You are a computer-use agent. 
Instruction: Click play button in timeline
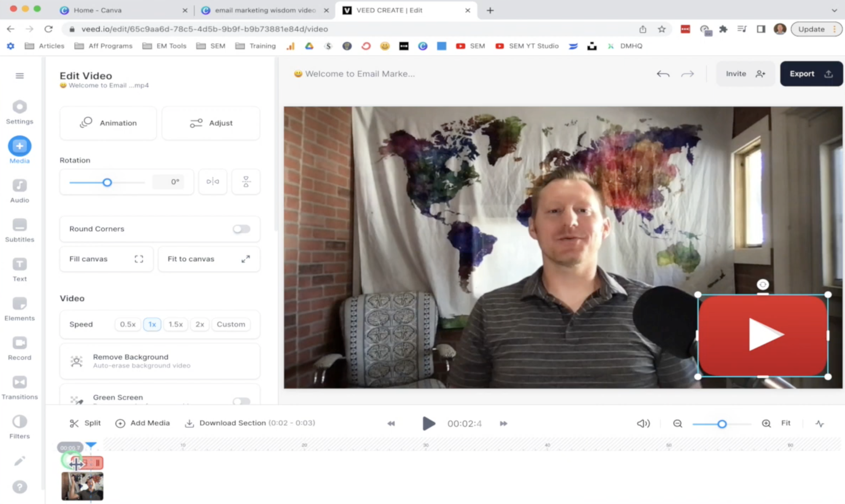pyautogui.click(x=428, y=423)
